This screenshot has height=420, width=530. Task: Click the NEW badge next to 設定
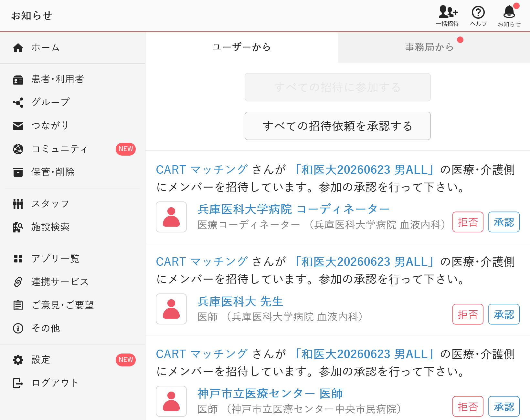[x=126, y=360]
